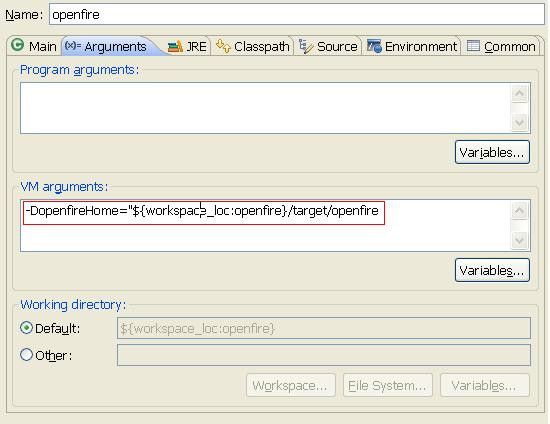550x424 pixels.
Task: Go to the Common tab
Action: click(501, 46)
